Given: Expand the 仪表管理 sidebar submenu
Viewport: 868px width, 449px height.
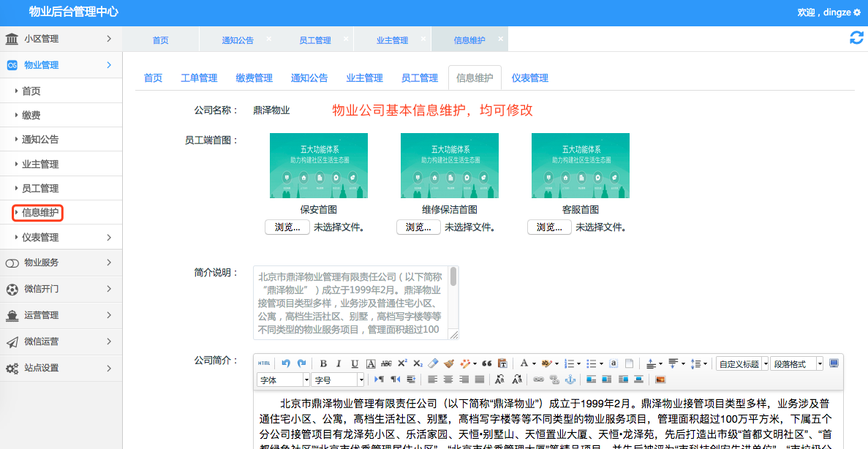Looking at the screenshot, I should [x=61, y=237].
